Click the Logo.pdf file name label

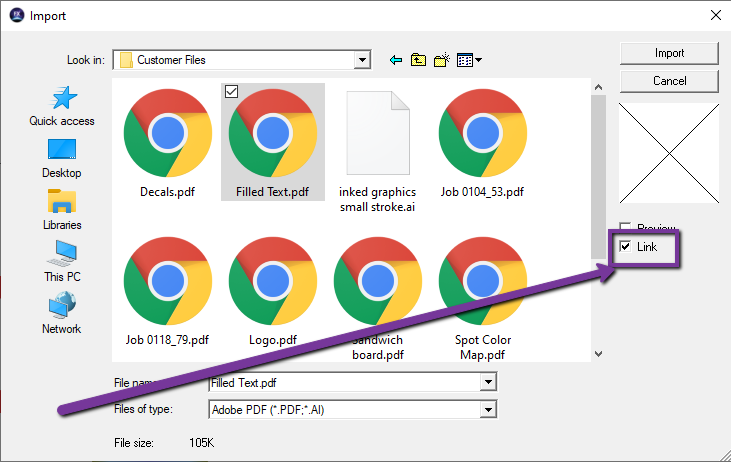click(x=273, y=340)
